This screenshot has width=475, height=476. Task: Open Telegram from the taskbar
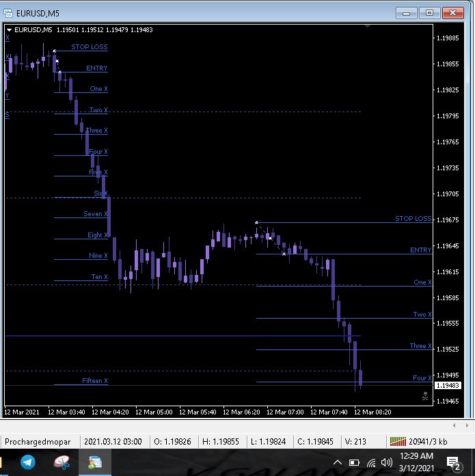[x=27, y=462]
